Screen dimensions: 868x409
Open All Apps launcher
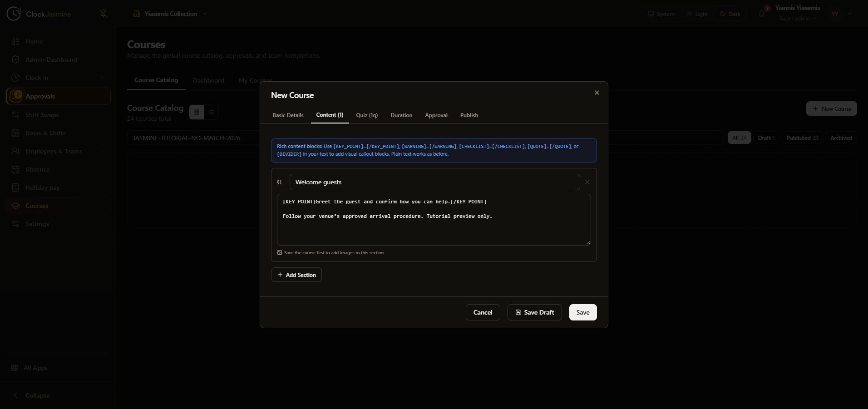[x=58, y=368]
